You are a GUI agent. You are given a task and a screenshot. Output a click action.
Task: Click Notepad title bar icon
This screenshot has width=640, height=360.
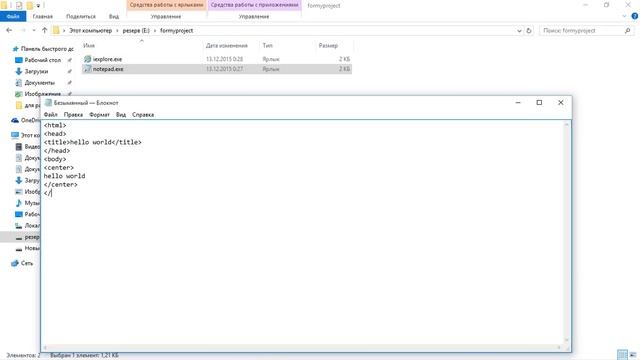(48, 102)
